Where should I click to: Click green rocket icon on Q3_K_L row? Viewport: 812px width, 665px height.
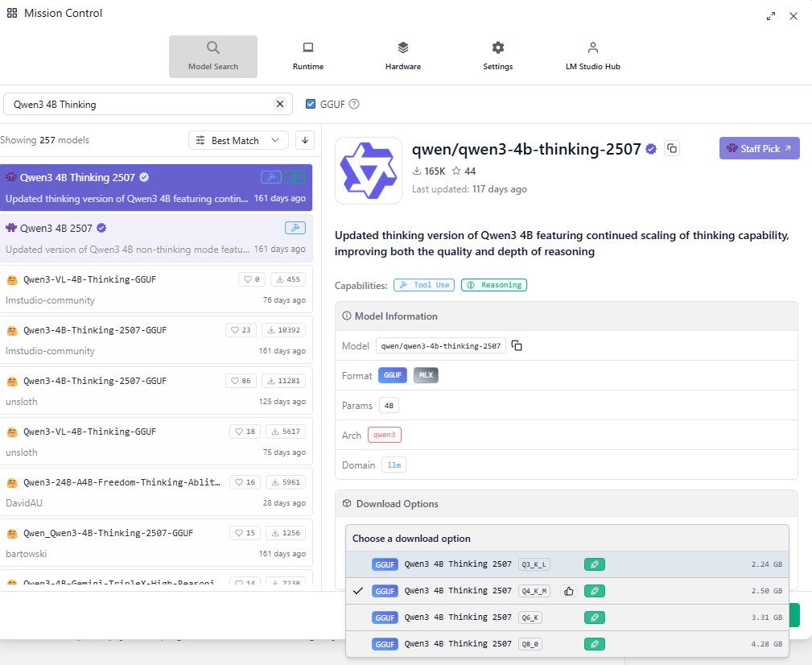coord(595,564)
